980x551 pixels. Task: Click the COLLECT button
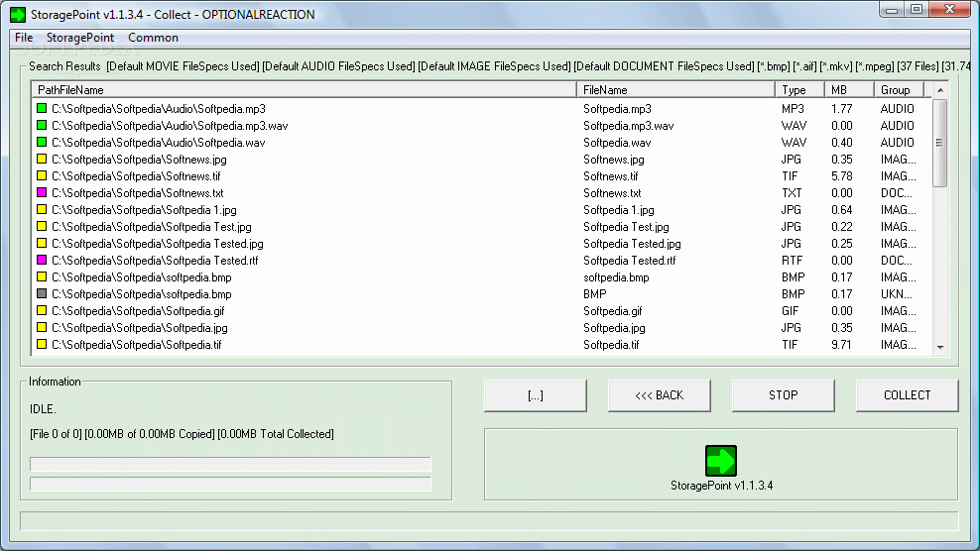[x=907, y=394]
